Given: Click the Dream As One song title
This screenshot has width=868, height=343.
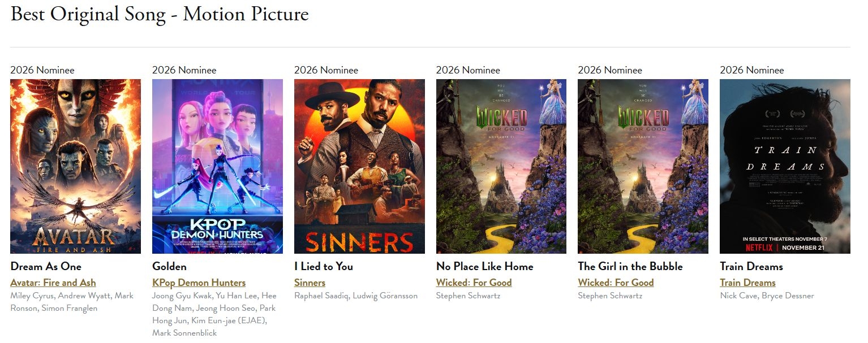Looking at the screenshot, I should [46, 267].
